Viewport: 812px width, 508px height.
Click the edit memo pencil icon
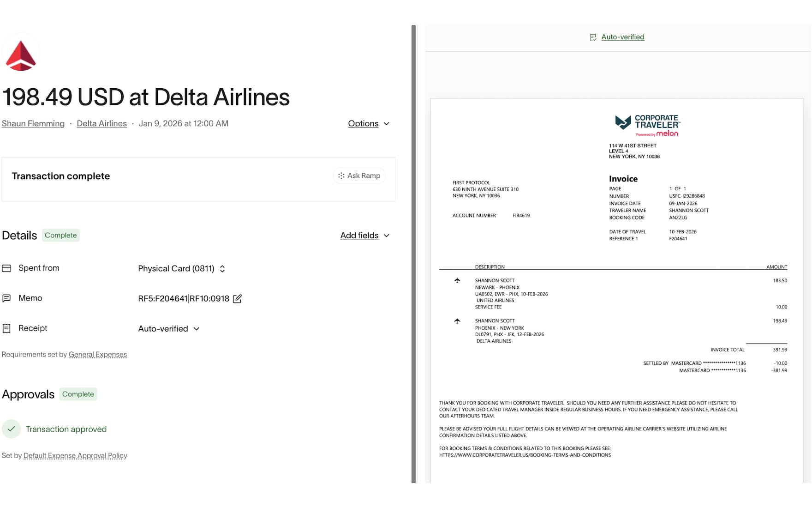pyautogui.click(x=237, y=299)
